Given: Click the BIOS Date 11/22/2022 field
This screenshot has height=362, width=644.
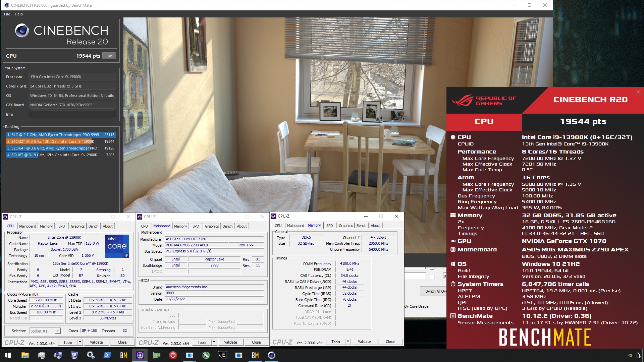Looking at the screenshot, I should (214, 299).
